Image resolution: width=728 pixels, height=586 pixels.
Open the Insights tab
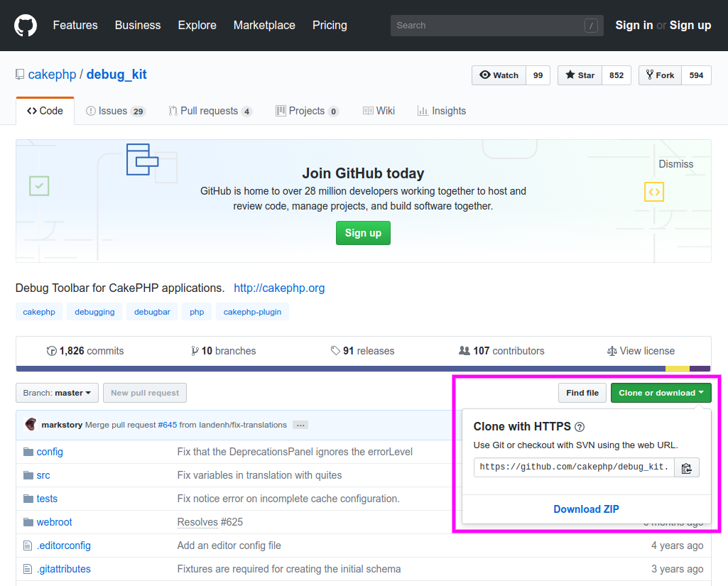pos(442,111)
